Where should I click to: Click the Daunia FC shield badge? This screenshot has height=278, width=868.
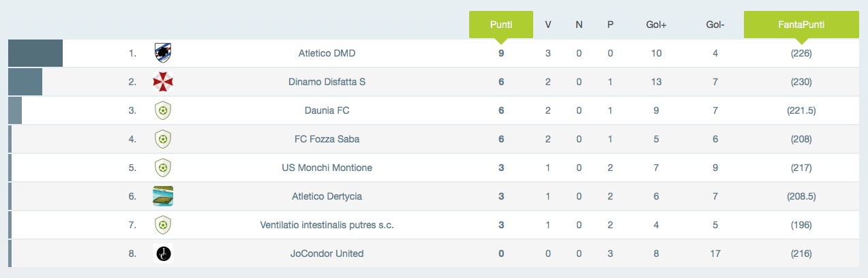pyautogui.click(x=163, y=110)
